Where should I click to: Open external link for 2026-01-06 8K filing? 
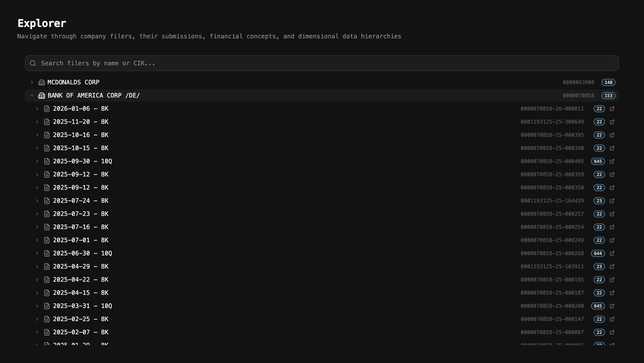(x=612, y=109)
